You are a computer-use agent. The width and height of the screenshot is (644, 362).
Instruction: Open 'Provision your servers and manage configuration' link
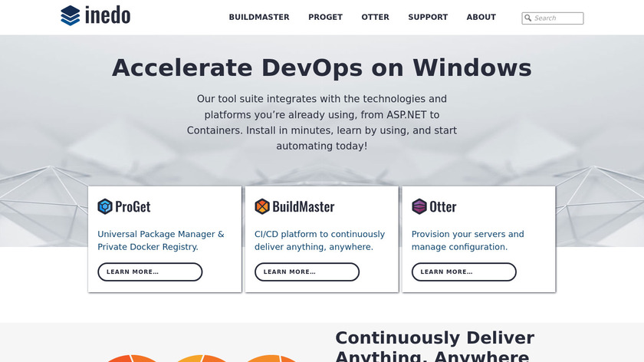(468, 240)
